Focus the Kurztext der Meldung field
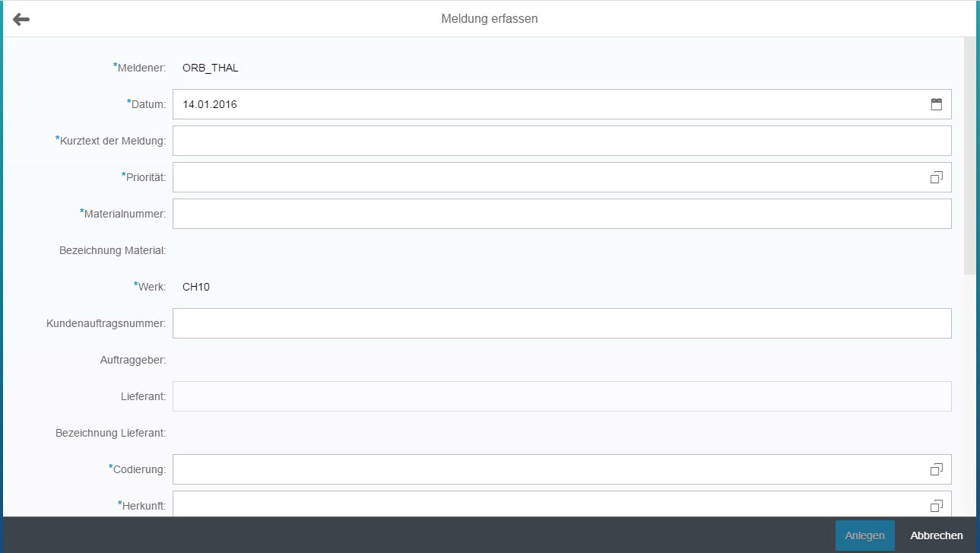This screenshot has height=553, width=980. 562,141
